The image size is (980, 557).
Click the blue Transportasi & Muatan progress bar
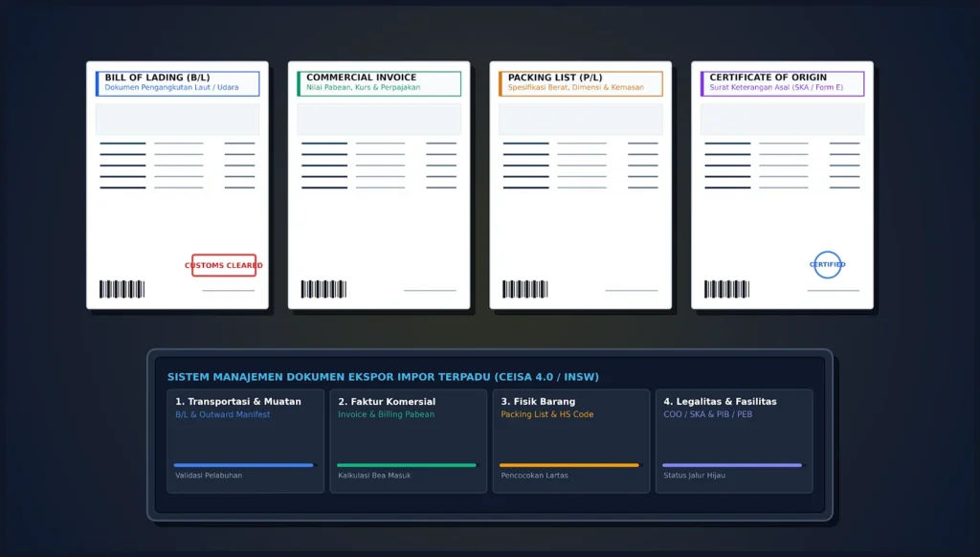coord(244,465)
